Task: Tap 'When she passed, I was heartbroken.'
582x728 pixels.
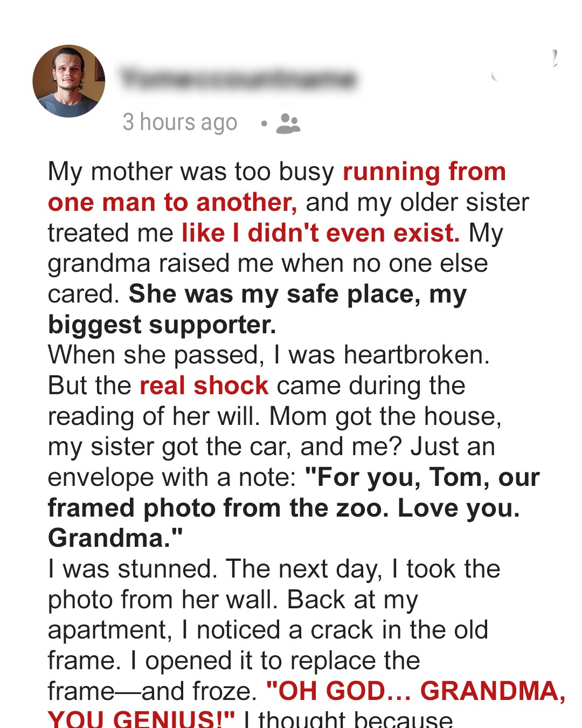Action: (268, 355)
